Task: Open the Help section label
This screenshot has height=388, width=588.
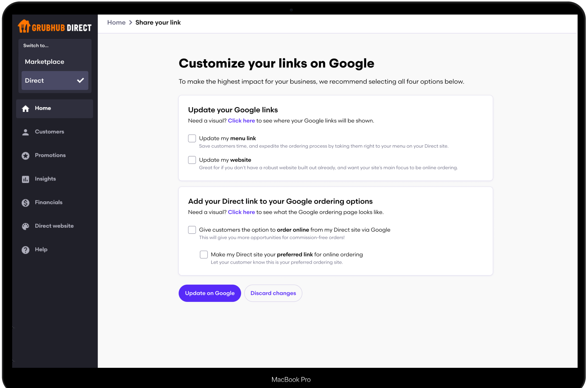Action: coord(41,249)
